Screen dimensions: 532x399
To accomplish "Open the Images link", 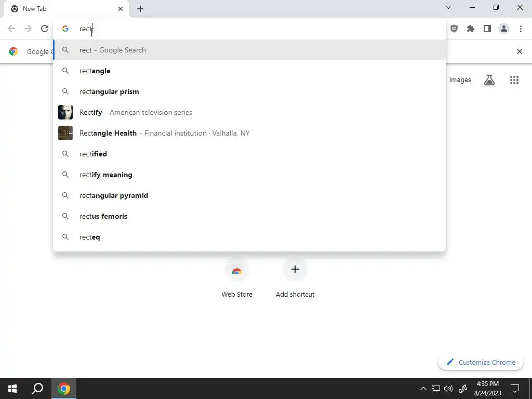I will pos(460,79).
